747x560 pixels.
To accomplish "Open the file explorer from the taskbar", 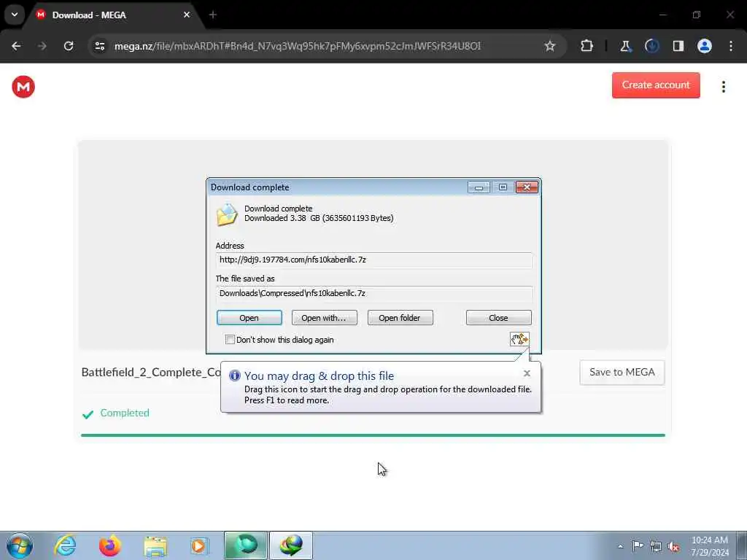I will [155, 545].
